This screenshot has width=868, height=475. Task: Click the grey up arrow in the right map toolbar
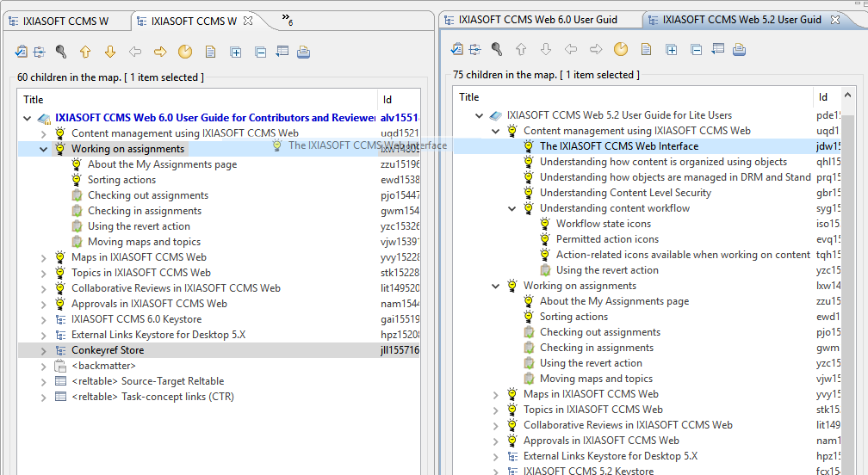click(x=521, y=49)
